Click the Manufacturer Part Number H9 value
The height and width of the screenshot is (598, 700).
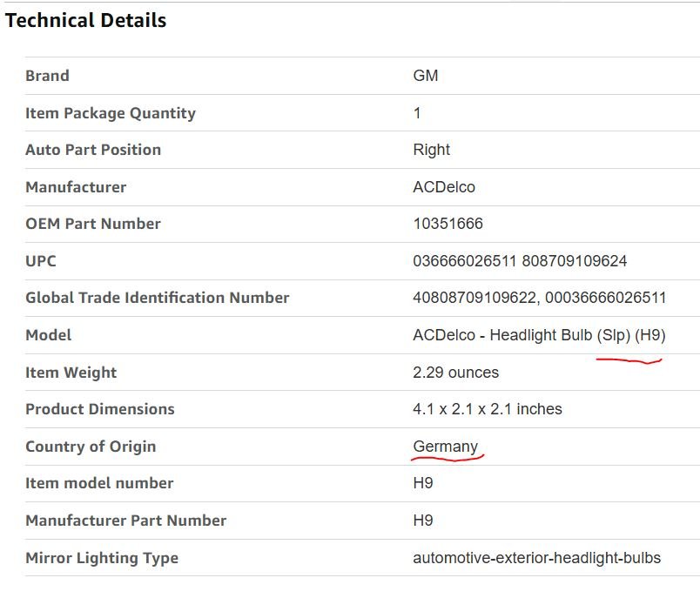point(422,521)
